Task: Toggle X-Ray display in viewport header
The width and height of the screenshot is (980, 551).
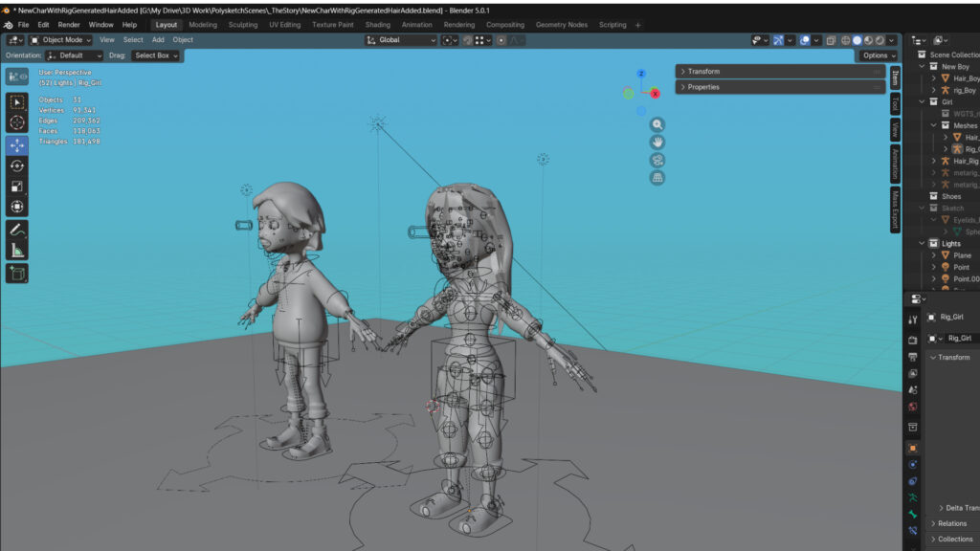Action: tap(831, 40)
